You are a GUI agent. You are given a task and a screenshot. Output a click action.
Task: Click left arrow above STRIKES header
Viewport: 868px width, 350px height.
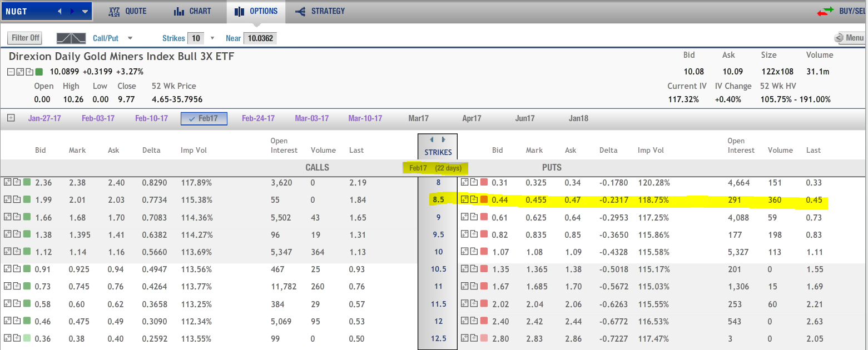click(432, 139)
